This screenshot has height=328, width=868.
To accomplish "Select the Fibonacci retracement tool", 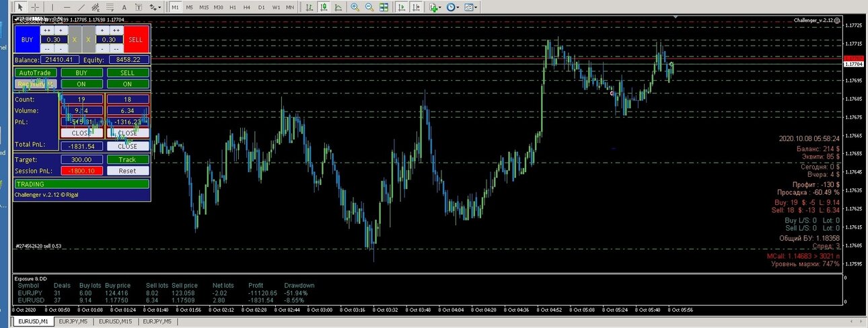I will 111,7.
